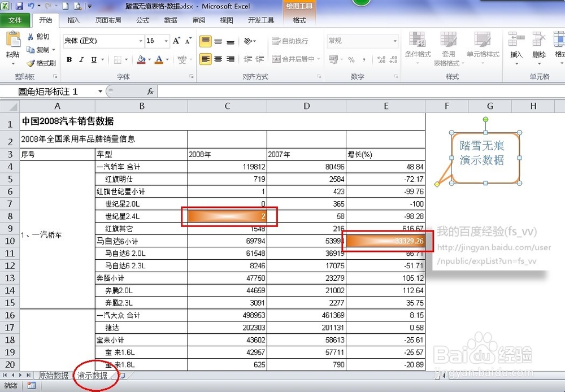Toggle Underline formatting
The height and width of the screenshot is (392, 565).
pyautogui.click(x=94, y=60)
